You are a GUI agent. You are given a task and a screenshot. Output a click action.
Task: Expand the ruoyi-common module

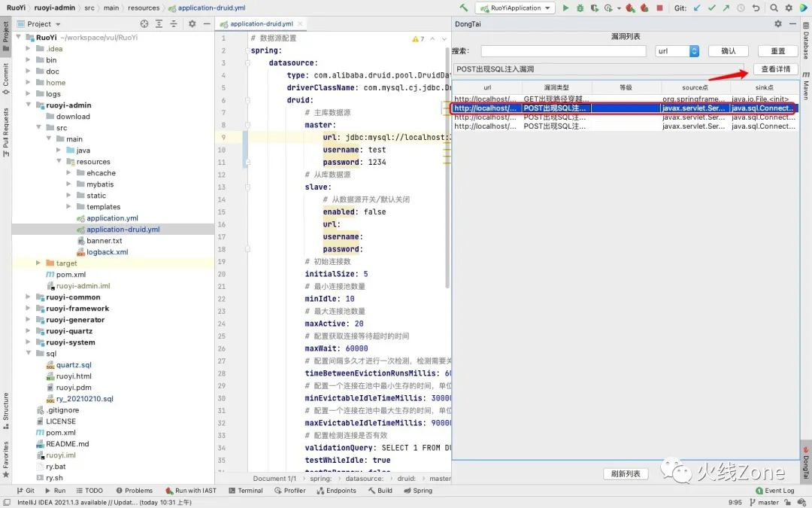point(29,297)
